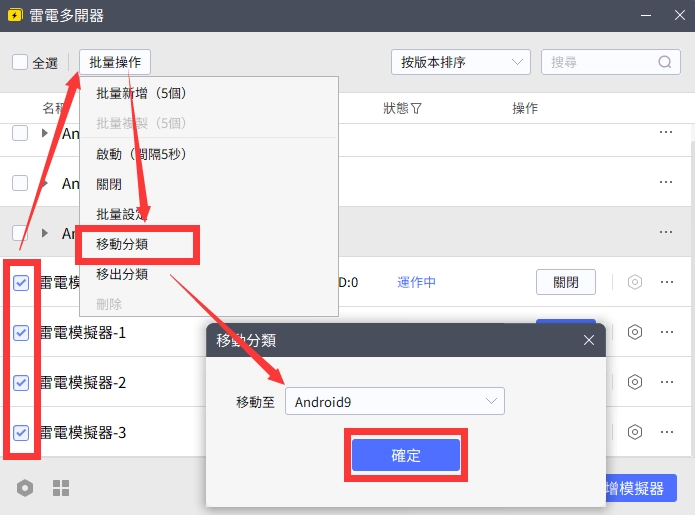Open more options for 雷電模擬器-2
This screenshot has height=515, width=695.
pyautogui.click(x=667, y=382)
